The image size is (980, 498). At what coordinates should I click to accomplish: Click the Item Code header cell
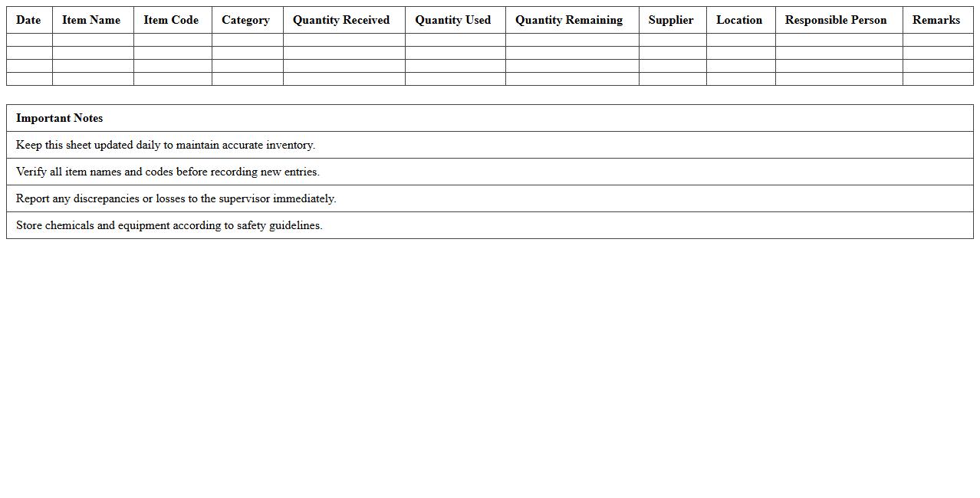click(171, 20)
